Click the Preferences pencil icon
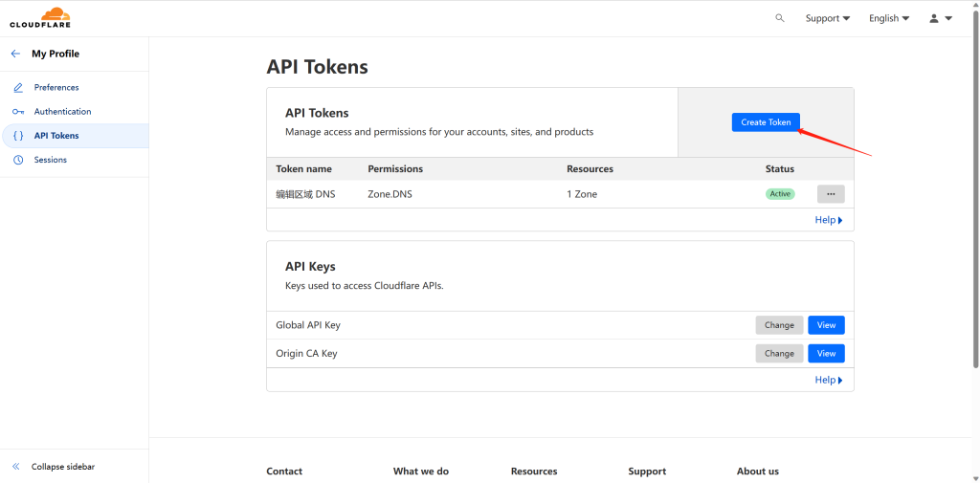980x483 pixels. coord(18,87)
